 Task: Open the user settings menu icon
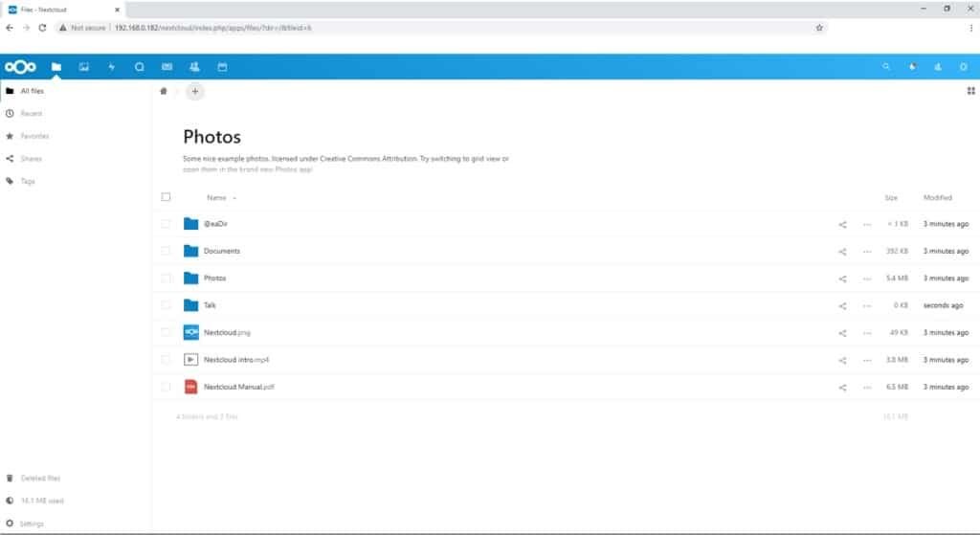[x=963, y=66]
